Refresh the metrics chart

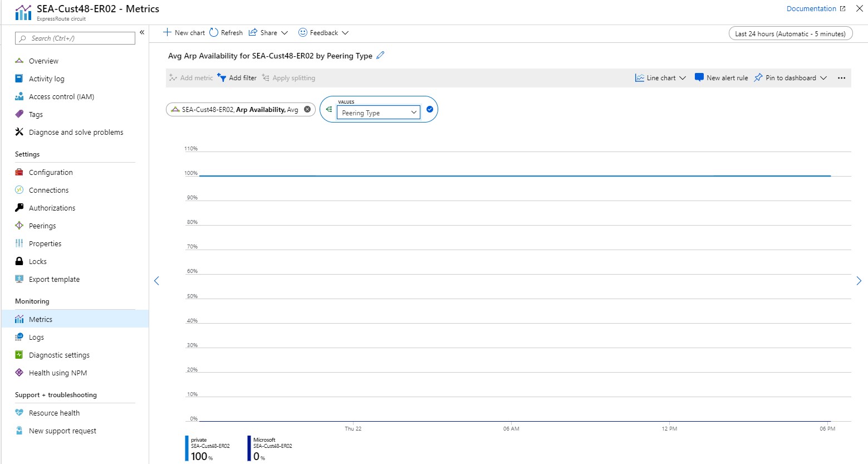pyautogui.click(x=225, y=32)
